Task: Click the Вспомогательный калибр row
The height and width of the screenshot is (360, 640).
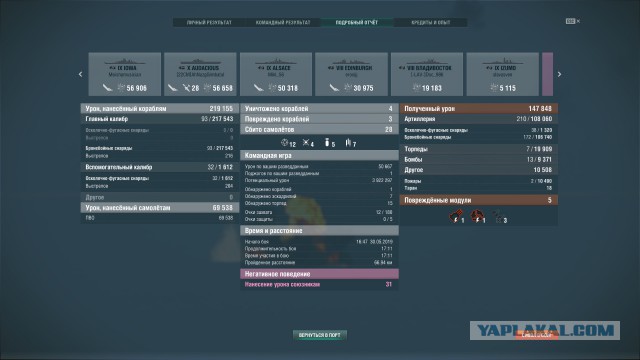Action: point(160,167)
